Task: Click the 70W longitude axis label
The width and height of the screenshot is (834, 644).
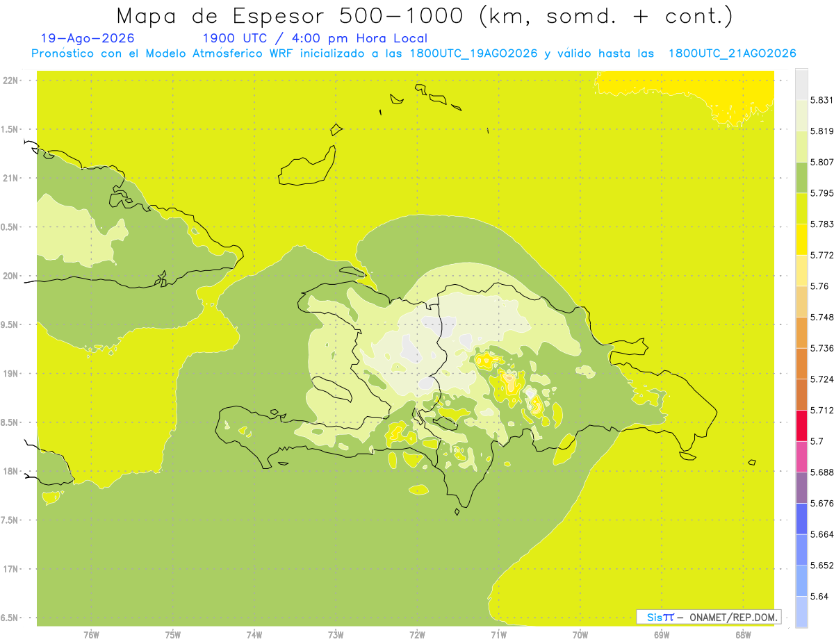Action: coord(580,635)
